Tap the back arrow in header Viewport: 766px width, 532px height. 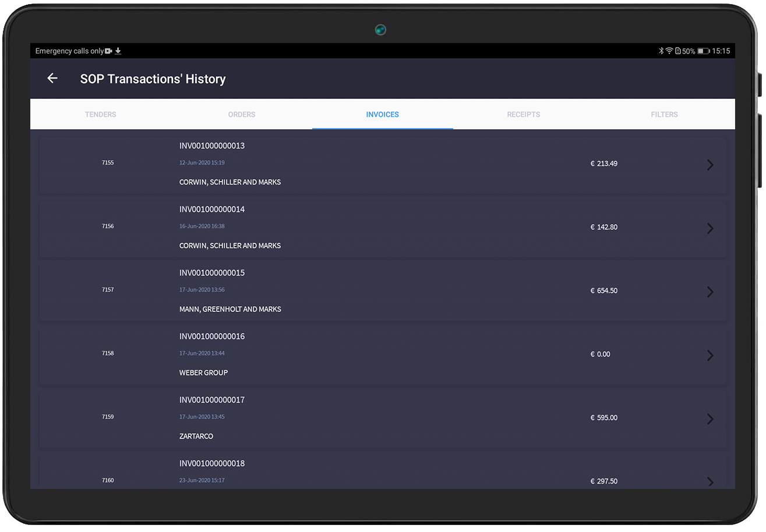tap(52, 79)
